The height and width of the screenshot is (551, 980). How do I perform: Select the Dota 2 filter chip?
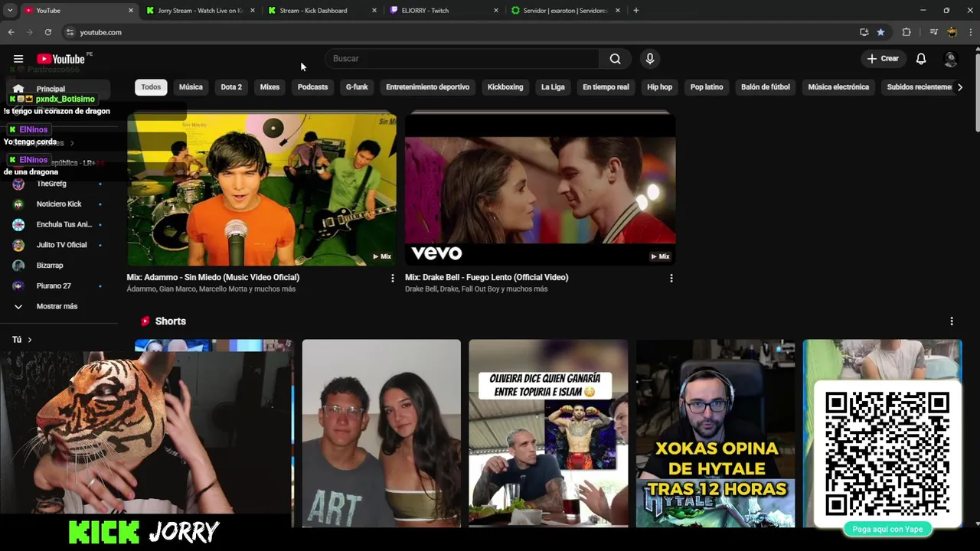tap(231, 86)
